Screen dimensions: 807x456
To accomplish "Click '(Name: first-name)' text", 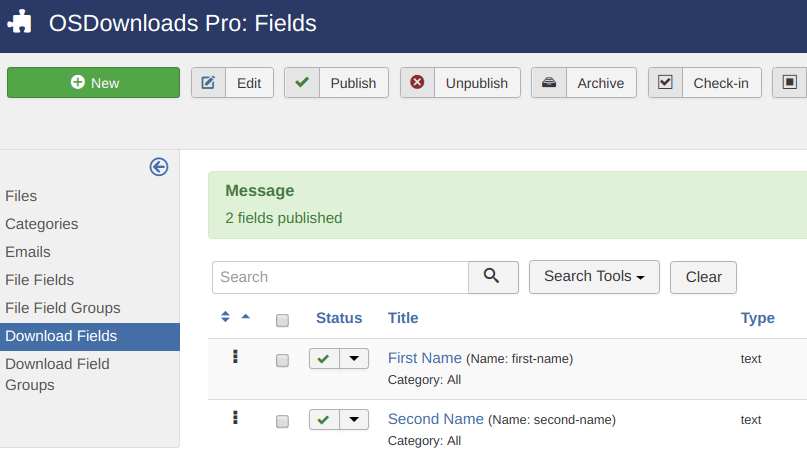I will pos(519,359).
